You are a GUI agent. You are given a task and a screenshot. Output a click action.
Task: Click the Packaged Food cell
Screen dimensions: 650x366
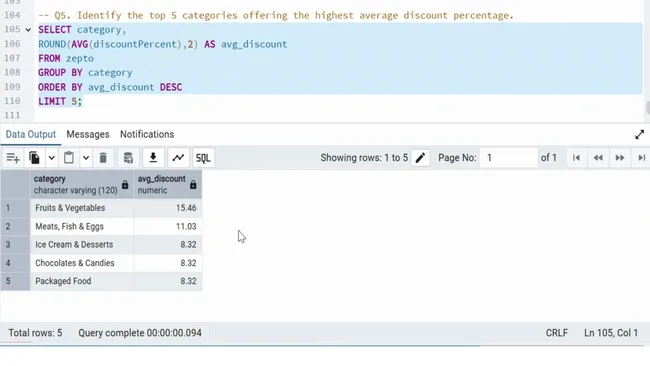point(82,281)
